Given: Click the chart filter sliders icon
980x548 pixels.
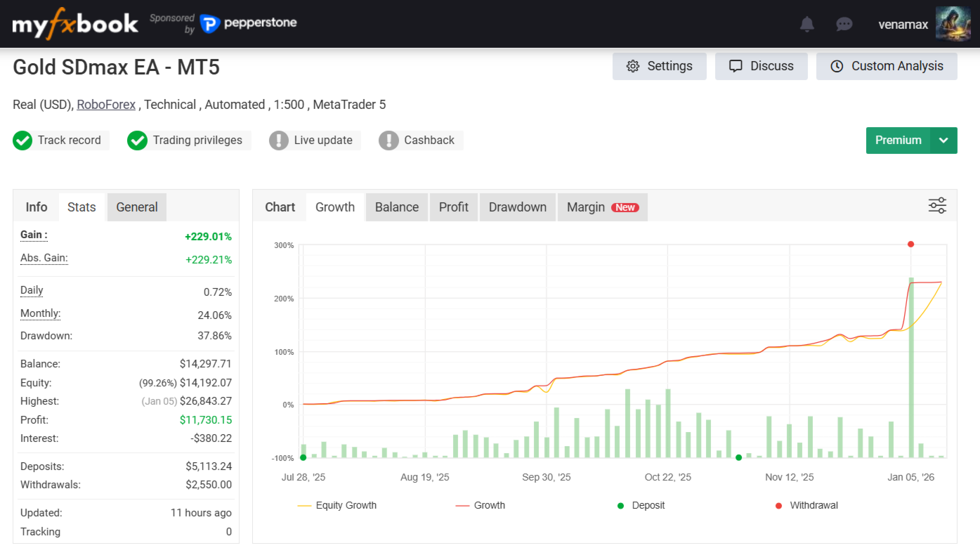Looking at the screenshot, I should [x=937, y=206].
